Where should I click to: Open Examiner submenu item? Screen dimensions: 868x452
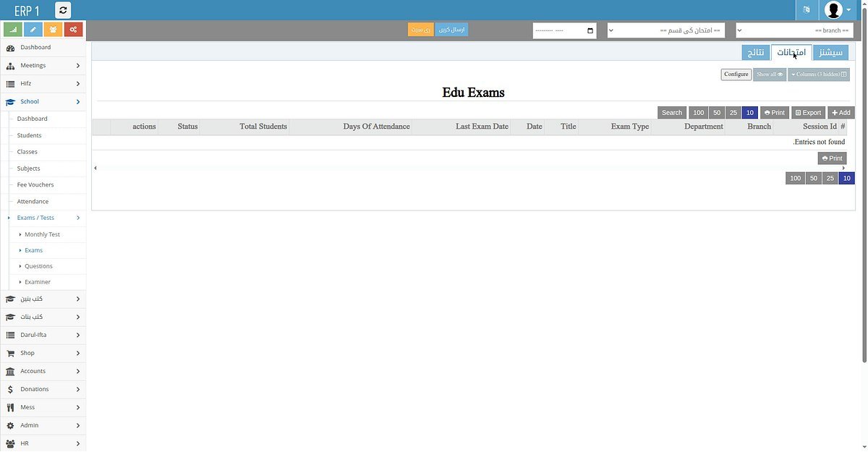tap(38, 282)
